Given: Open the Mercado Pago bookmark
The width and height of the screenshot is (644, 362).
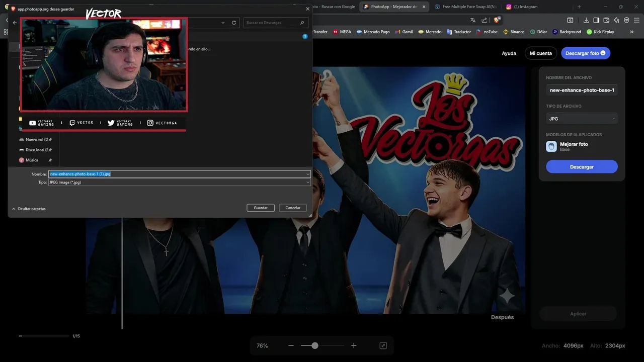Looking at the screenshot, I should click(373, 32).
